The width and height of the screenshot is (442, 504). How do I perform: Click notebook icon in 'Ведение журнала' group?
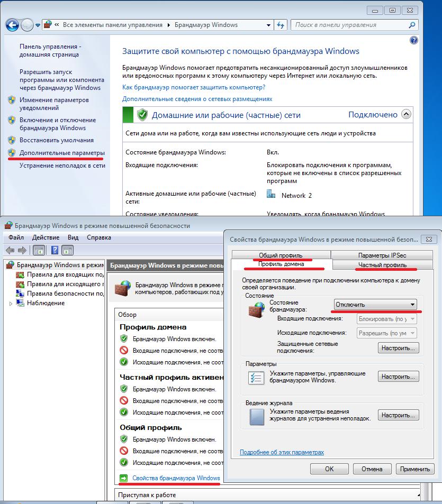[x=256, y=417]
